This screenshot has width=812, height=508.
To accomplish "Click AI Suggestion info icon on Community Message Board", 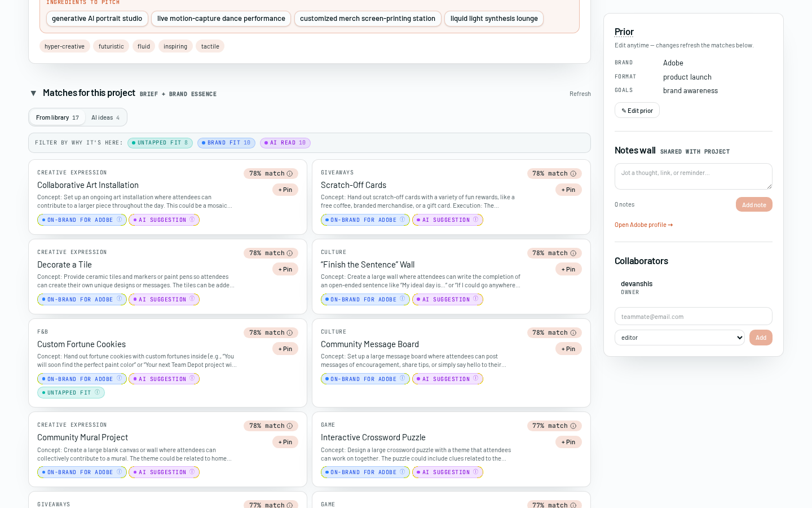I will click(476, 379).
